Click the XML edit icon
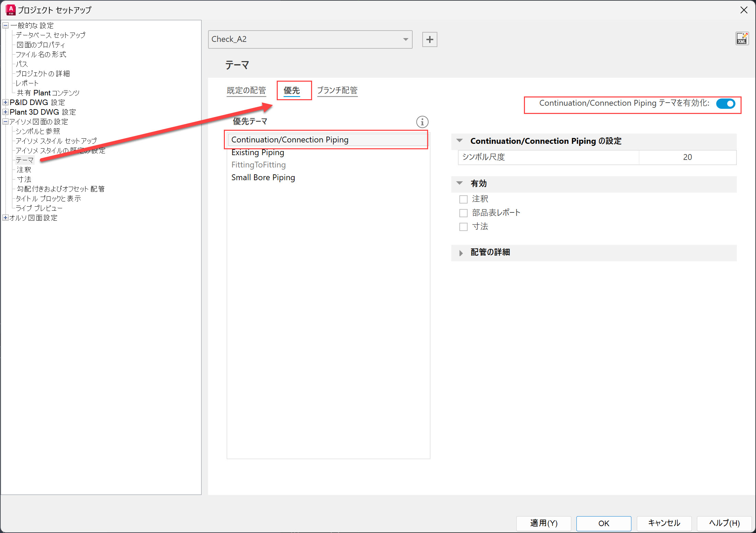756x533 pixels. coord(742,39)
